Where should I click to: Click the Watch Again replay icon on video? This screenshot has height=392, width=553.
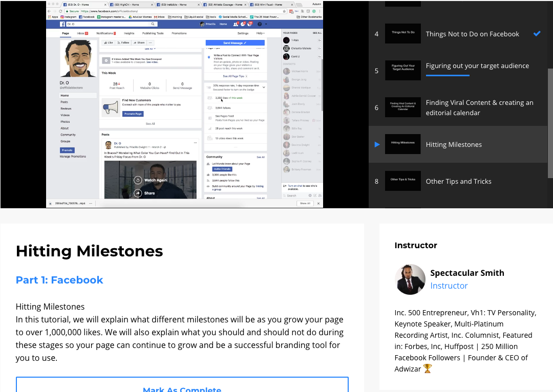point(138,180)
